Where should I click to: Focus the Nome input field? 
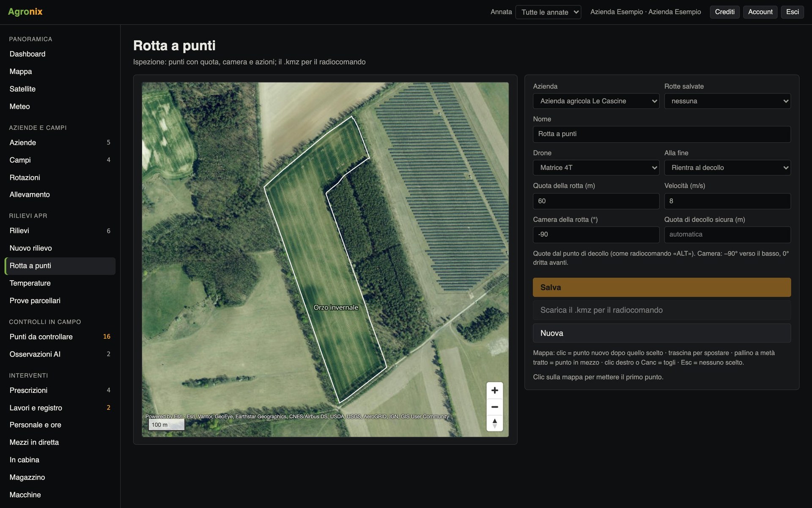click(x=662, y=134)
